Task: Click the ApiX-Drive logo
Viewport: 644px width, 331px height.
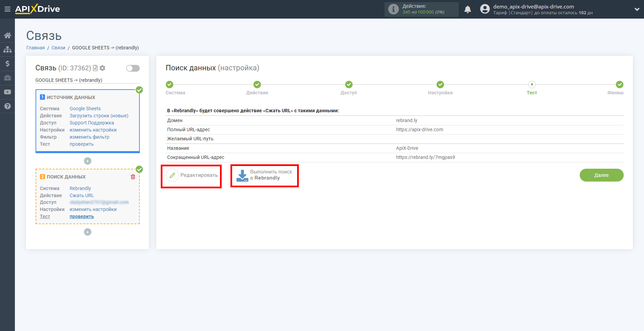Action: [x=38, y=9]
